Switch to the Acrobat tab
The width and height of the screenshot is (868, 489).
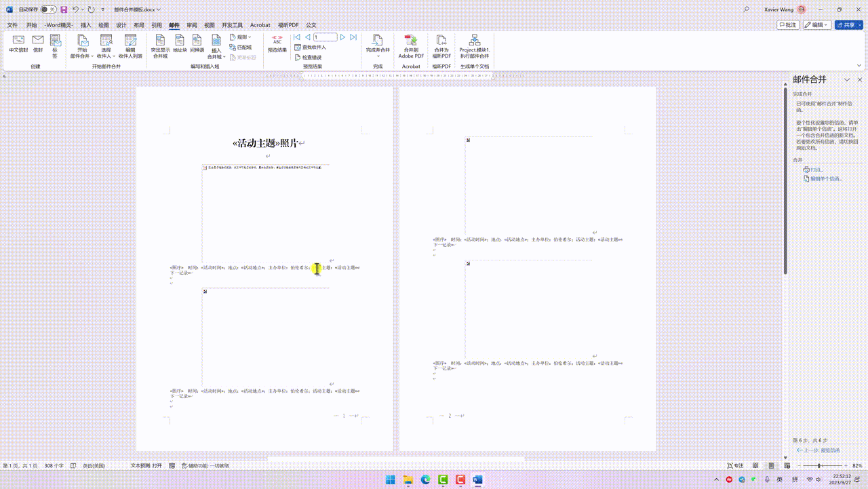260,25
